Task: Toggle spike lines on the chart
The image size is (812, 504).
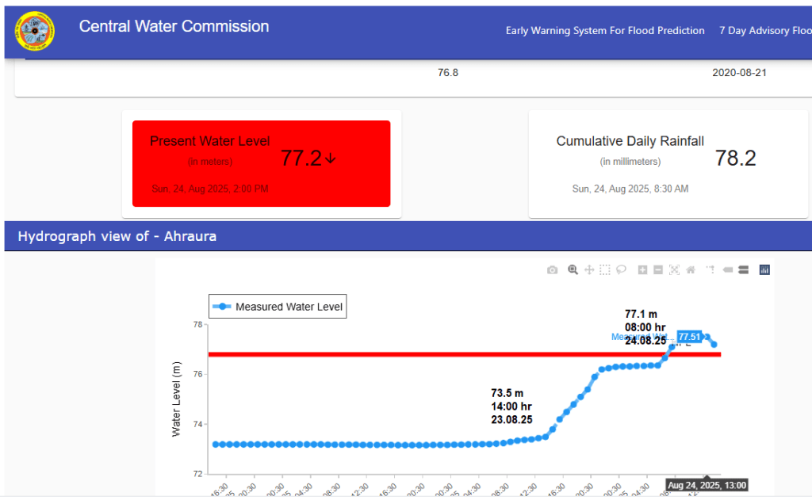Action: (x=710, y=270)
